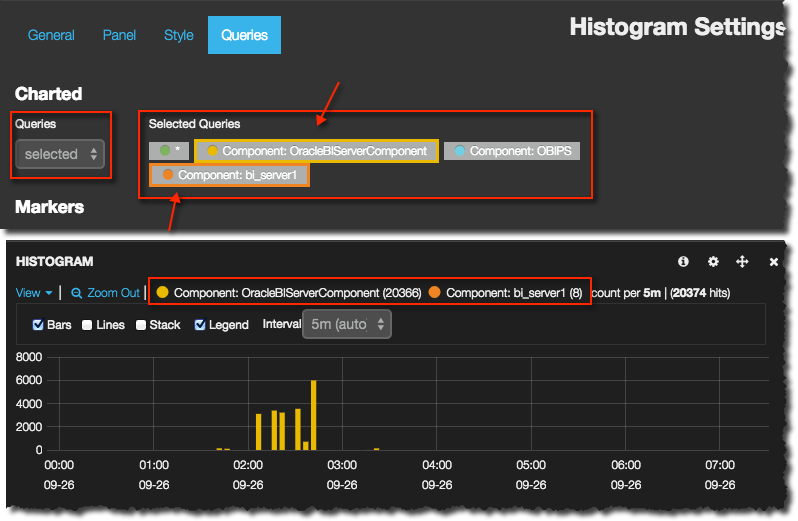The height and width of the screenshot is (521, 798).
Task: Enable the Stack checkbox
Action: tap(142, 325)
